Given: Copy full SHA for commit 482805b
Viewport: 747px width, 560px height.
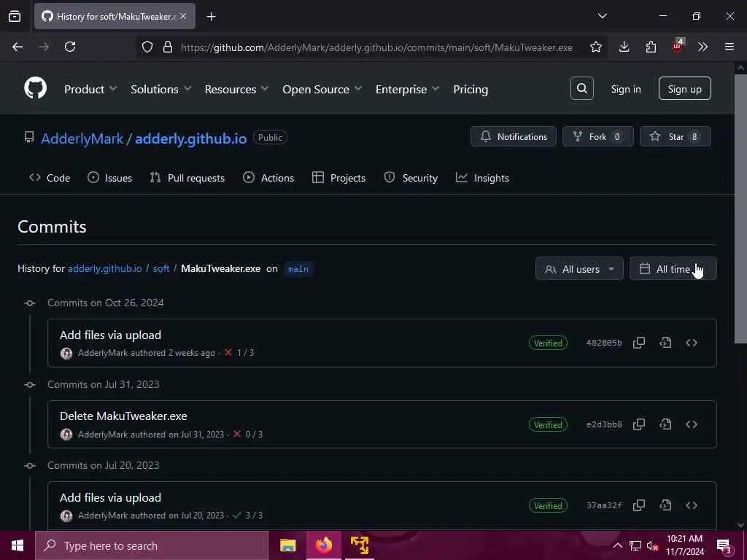Looking at the screenshot, I should pos(639,343).
